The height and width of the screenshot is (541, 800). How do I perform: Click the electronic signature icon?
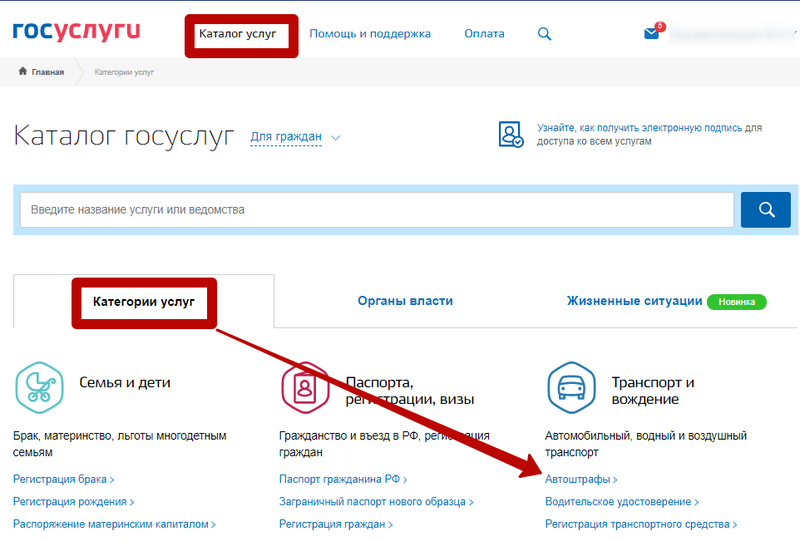511,135
